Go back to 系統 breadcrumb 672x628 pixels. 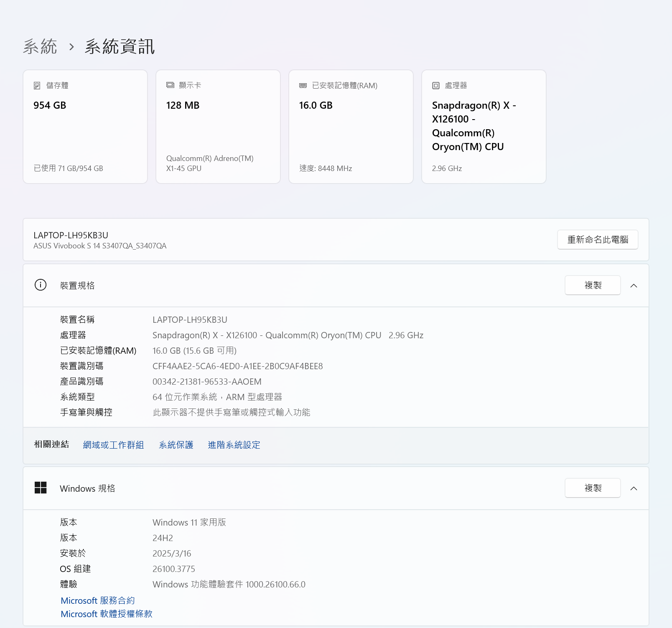40,46
